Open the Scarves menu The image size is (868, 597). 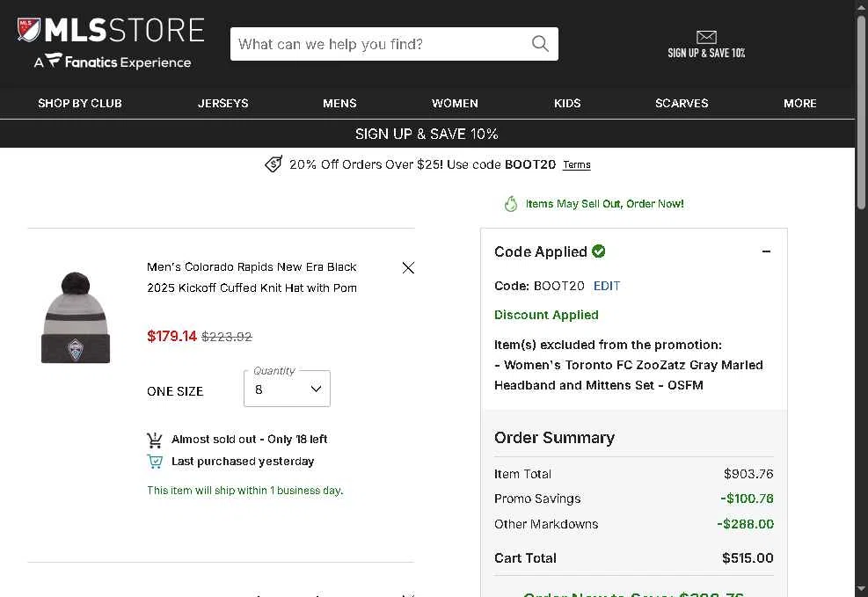pyautogui.click(x=682, y=104)
